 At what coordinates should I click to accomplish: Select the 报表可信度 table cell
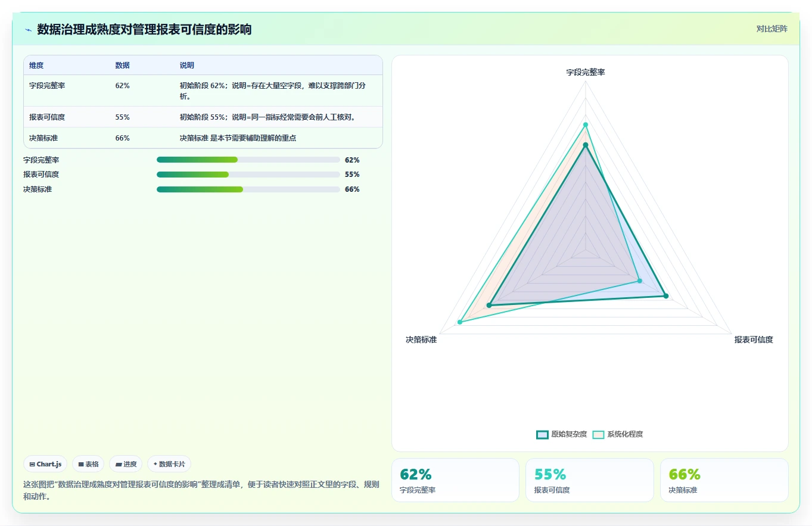tap(47, 117)
